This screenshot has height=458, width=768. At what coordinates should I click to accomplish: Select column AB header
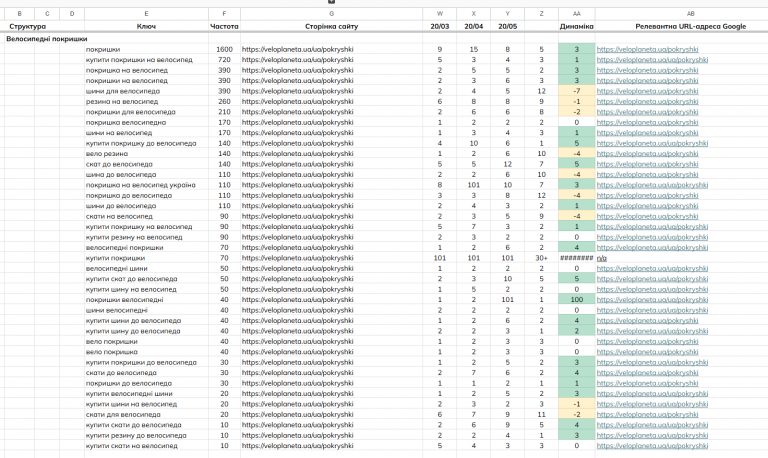691,14
